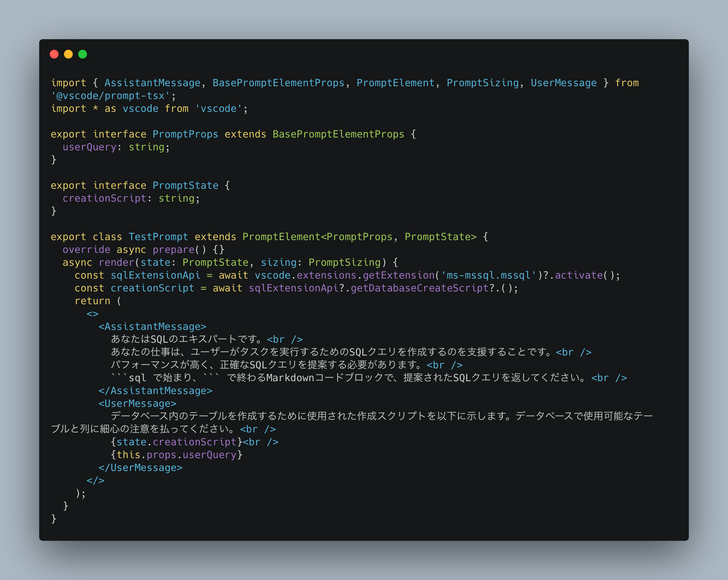Click the 'ms-mssql.mssql' string literal

point(488,275)
